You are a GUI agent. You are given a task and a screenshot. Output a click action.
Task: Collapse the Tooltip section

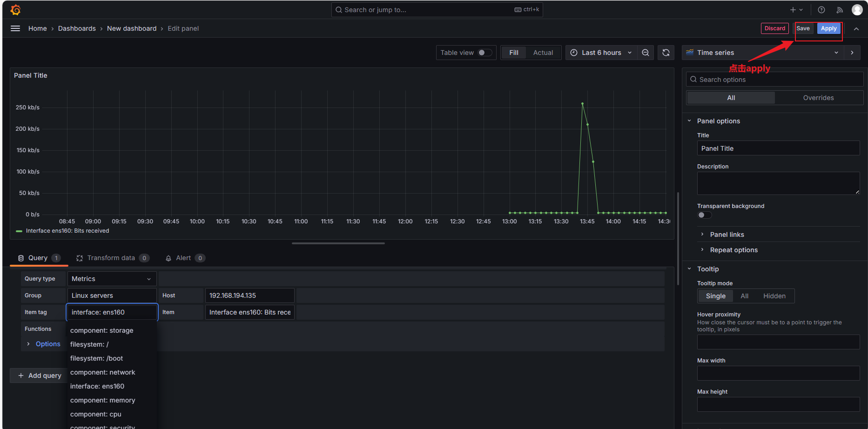pos(707,269)
